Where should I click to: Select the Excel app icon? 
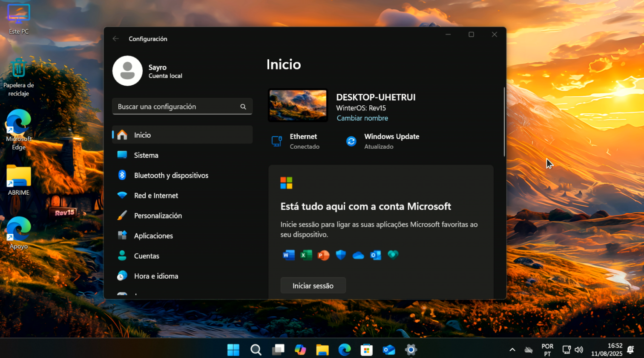point(305,255)
